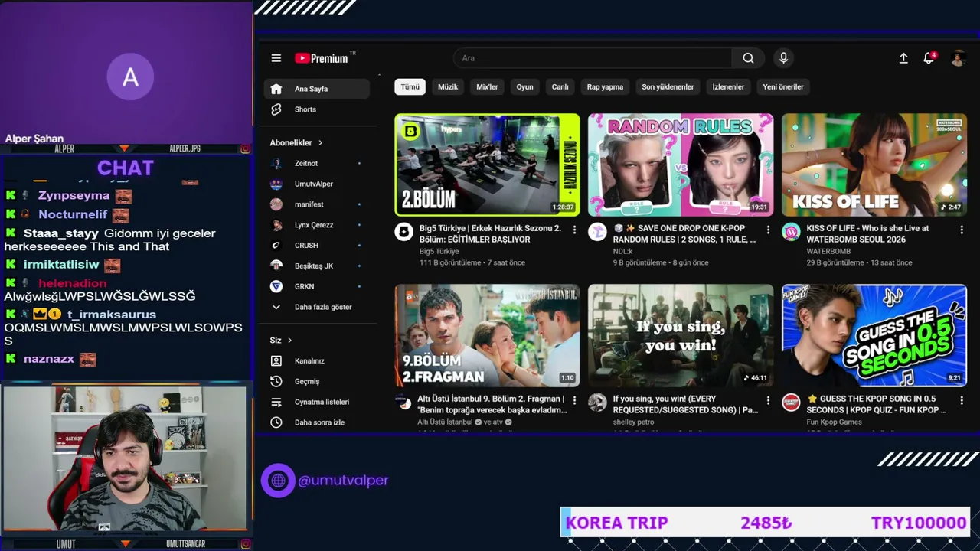
Task: Click the Ana Sayfa home icon
Action: (276, 89)
